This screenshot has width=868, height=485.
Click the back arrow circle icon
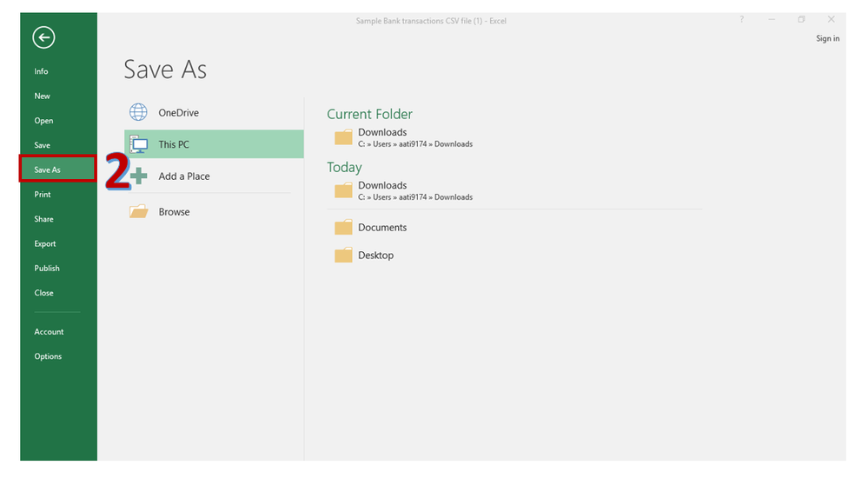(43, 37)
